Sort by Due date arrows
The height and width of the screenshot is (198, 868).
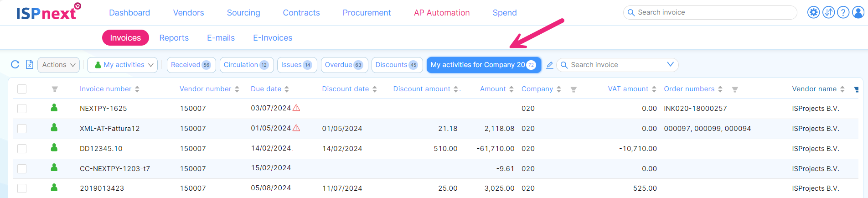coord(287,89)
